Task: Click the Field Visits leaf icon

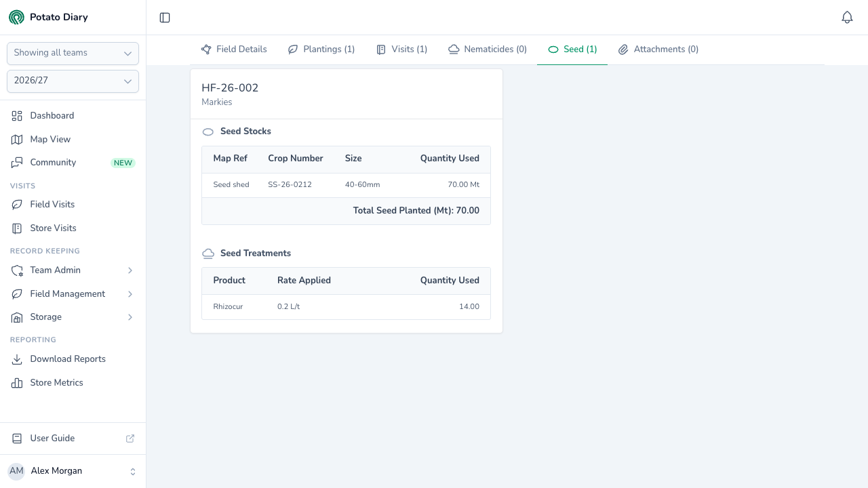Action: (17, 205)
